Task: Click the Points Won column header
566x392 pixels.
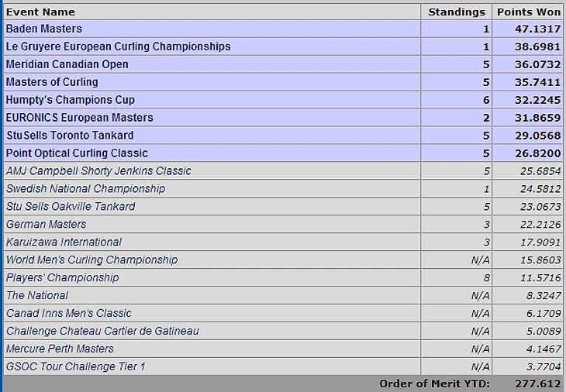Action: pos(529,12)
